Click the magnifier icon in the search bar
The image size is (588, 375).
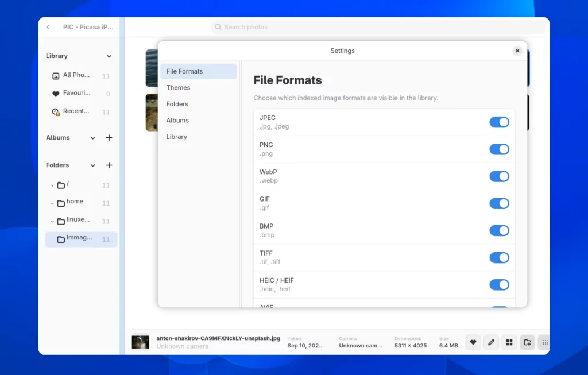[218, 27]
